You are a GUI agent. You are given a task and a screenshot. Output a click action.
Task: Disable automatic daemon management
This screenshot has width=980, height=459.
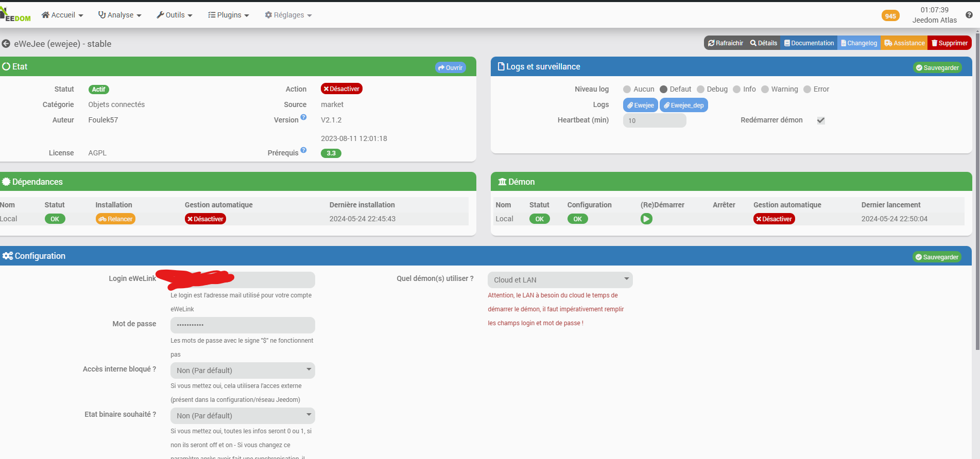click(x=774, y=219)
